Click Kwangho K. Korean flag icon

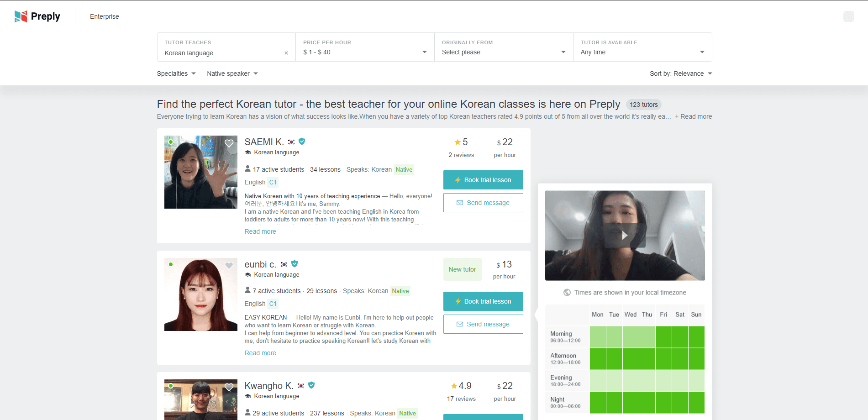pyautogui.click(x=301, y=386)
